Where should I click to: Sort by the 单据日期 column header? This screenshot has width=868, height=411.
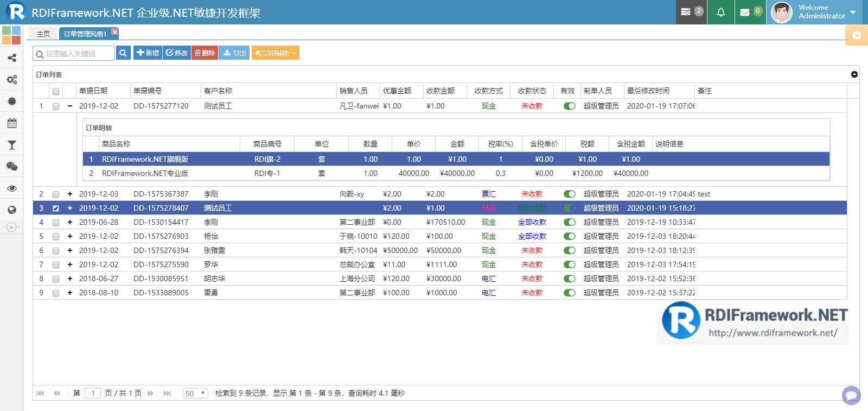(x=104, y=91)
